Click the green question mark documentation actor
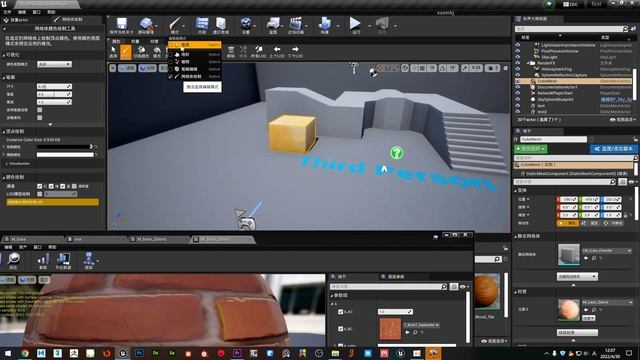 (x=396, y=153)
